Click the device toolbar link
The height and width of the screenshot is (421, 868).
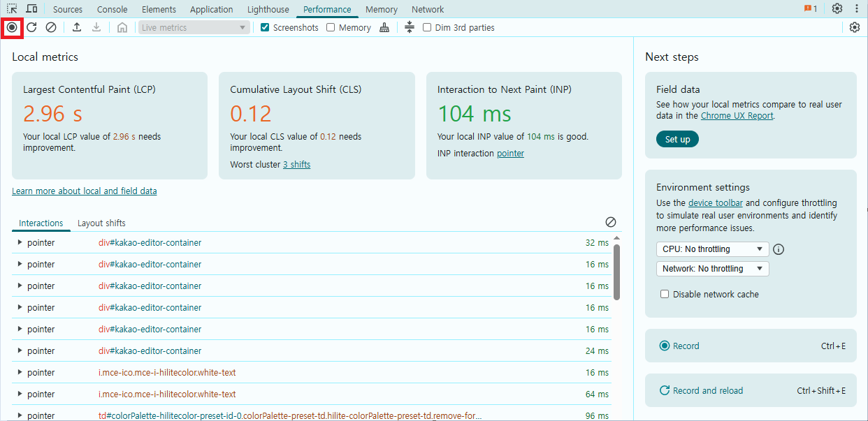[x=715, y=203]
